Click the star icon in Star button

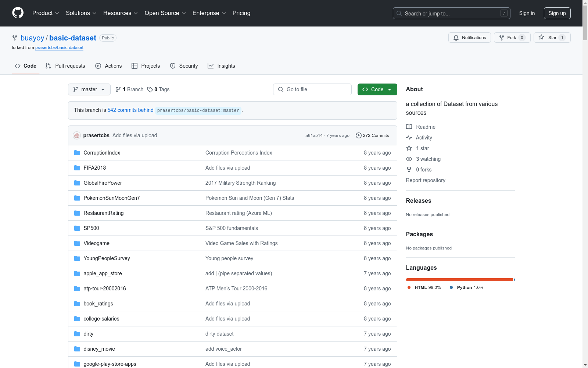[x=541, y=37]
